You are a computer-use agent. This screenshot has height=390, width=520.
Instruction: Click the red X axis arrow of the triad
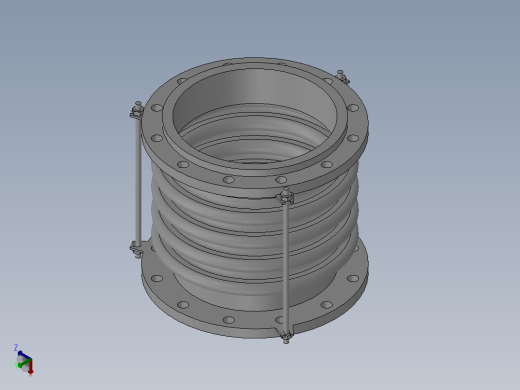point(30,368)
